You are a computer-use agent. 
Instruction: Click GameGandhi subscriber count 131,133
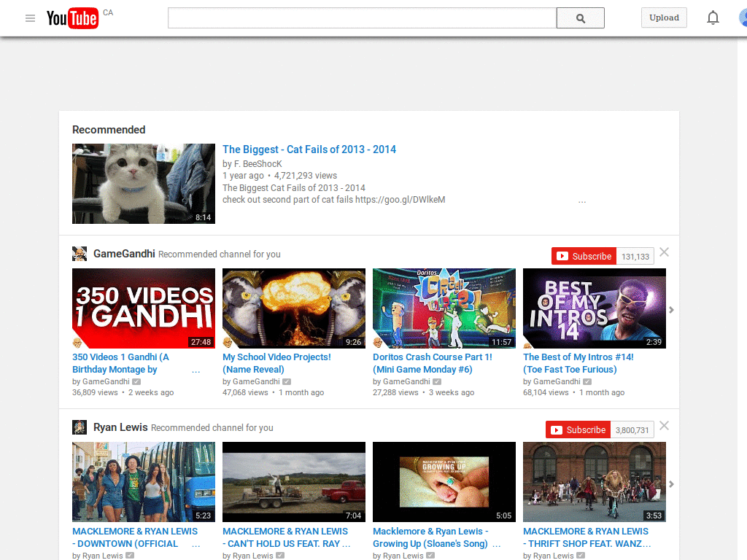(635, 257)
